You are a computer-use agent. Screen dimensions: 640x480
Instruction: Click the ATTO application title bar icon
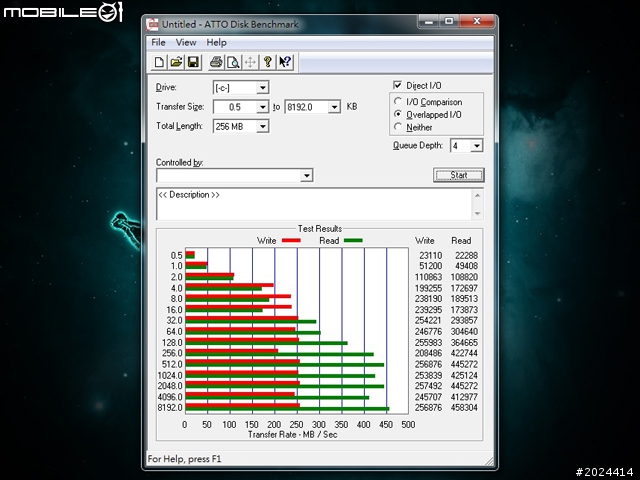pos(152,24)
